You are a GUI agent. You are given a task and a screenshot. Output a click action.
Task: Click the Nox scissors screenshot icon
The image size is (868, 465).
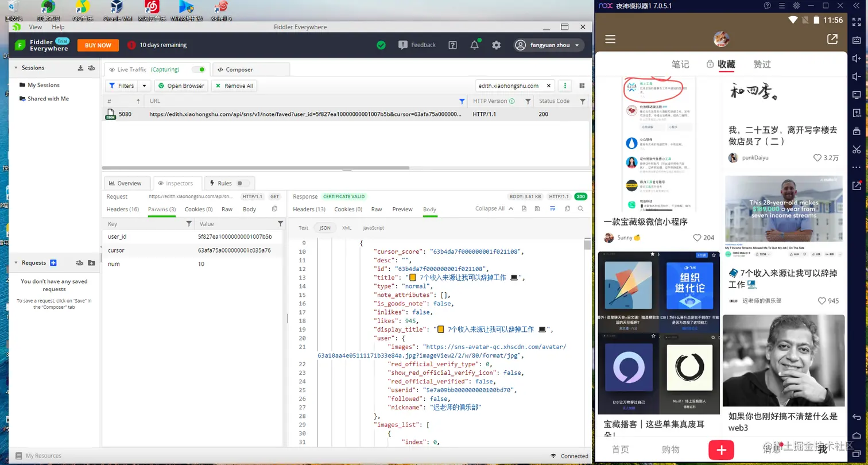pos(857,149)
